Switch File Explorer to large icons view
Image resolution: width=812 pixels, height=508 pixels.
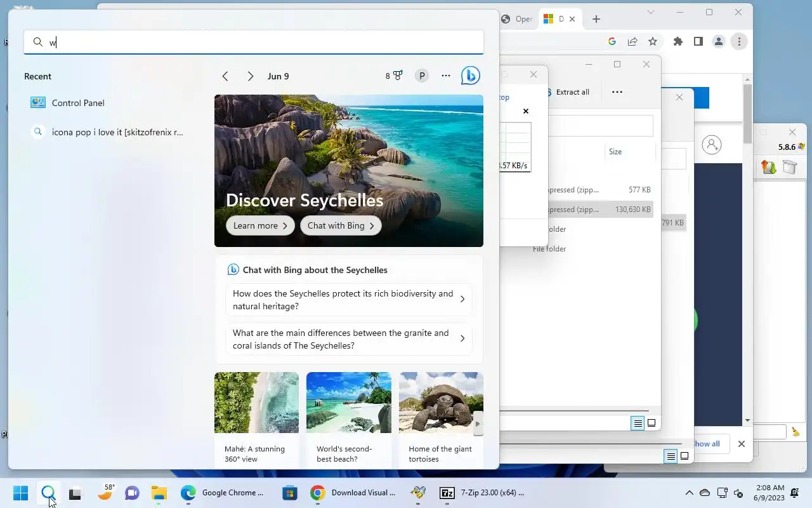pos(652,423)
